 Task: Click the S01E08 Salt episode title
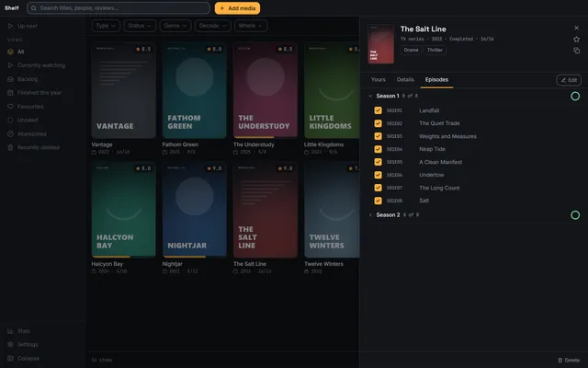pyautogui.click(x=424, y=201)
